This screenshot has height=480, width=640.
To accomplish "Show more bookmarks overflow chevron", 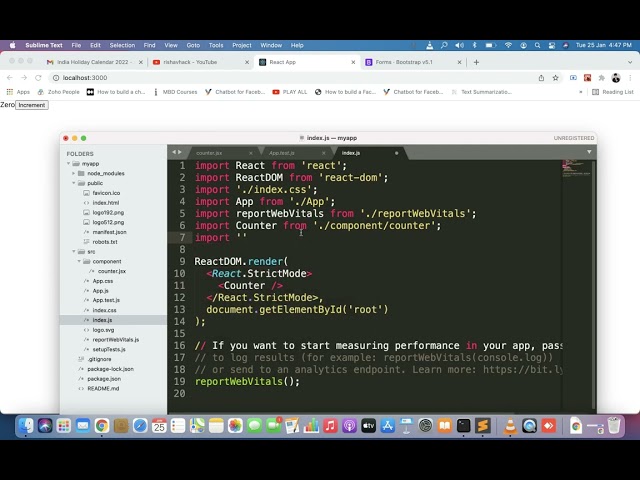I will coord(581,92).
